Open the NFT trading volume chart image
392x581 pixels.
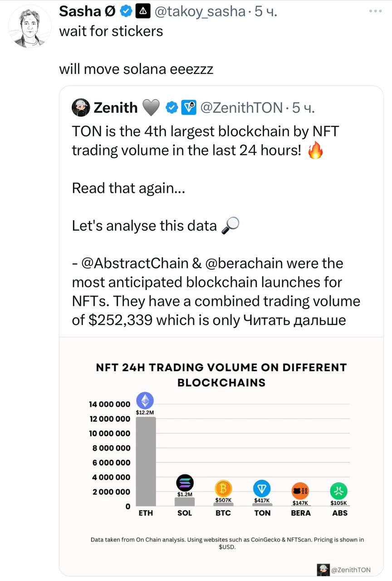coord(221,456)
